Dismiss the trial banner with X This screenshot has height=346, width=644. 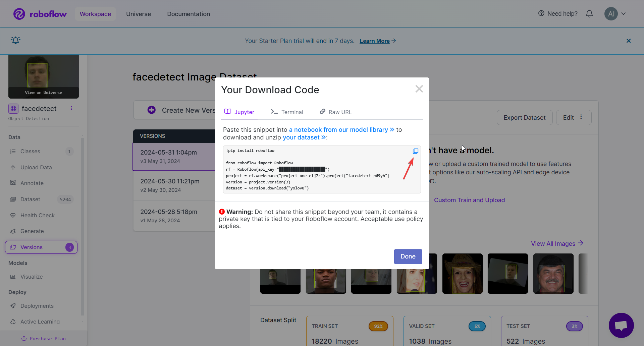[629, 41]
